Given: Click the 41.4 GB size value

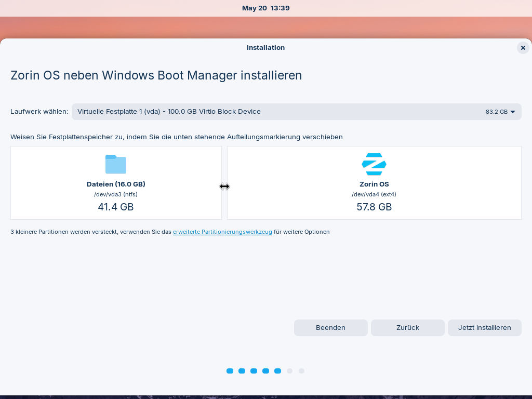Looking at the screenshot, I should click(x=116, y=207).
